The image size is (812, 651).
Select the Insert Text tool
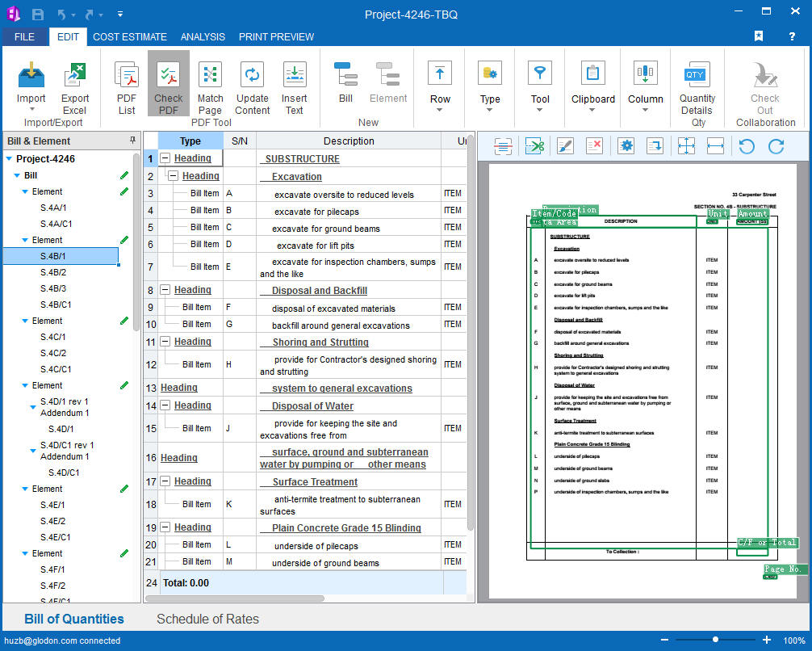295,89
